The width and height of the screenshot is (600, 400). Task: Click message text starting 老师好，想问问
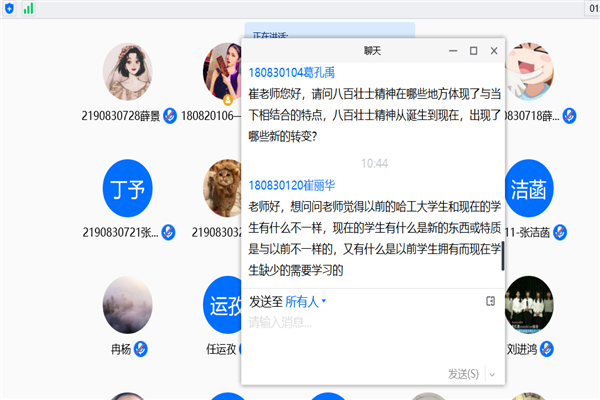pyautogui.click(x=374, y=238)
